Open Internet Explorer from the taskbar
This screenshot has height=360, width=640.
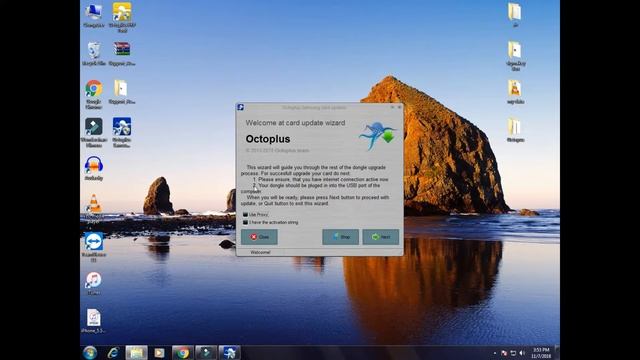tap(113, 353)
